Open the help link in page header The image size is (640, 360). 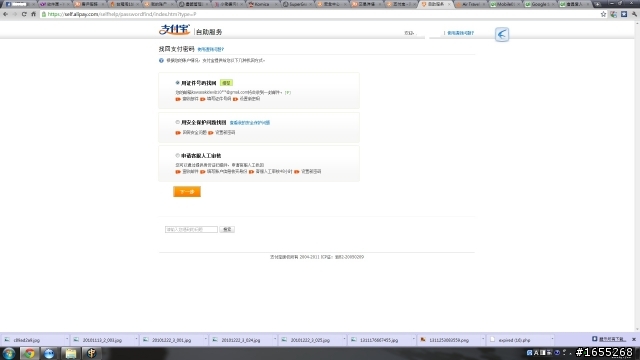[460, 33]
